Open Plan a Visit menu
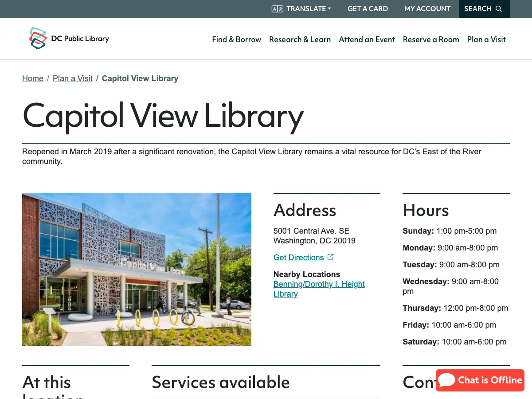 click(486, 39)
